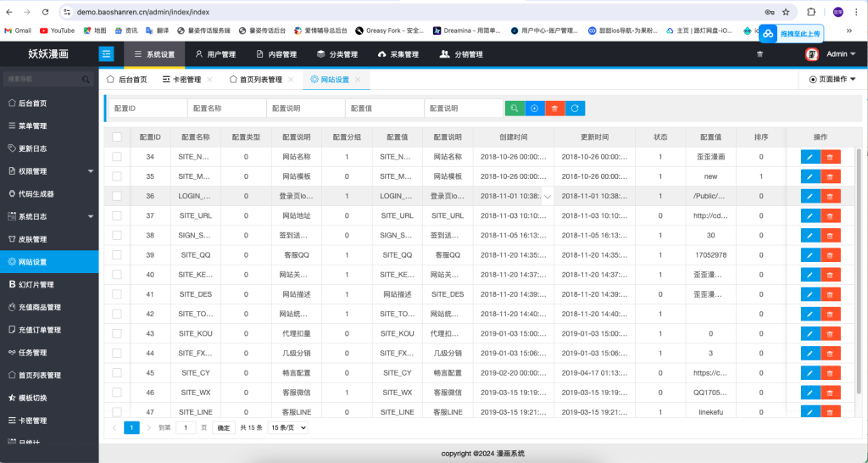Edit the SITE_QQ row 39
Screen dimensions: 868x463
(810, 254)
